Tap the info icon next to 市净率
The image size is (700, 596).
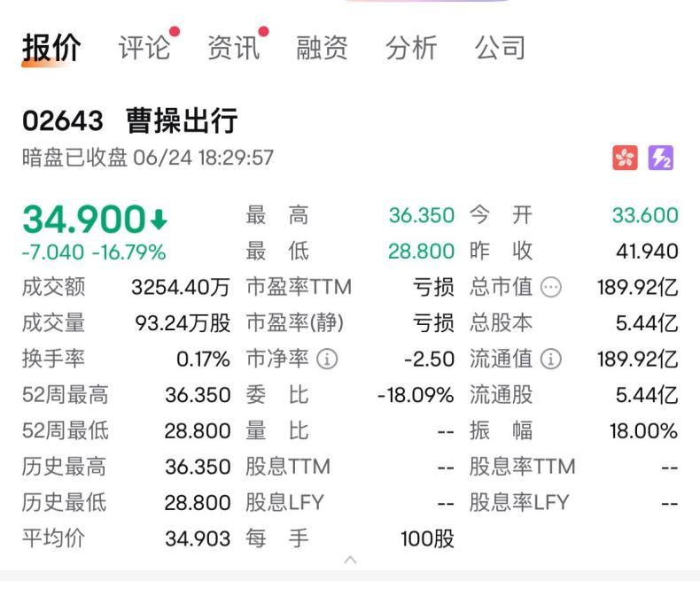coord(327,360)
